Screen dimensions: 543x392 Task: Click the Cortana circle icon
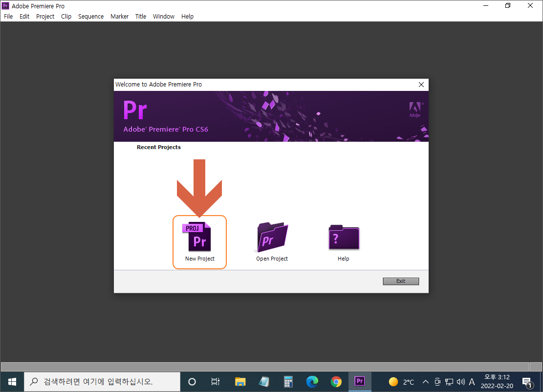point(192,382)
